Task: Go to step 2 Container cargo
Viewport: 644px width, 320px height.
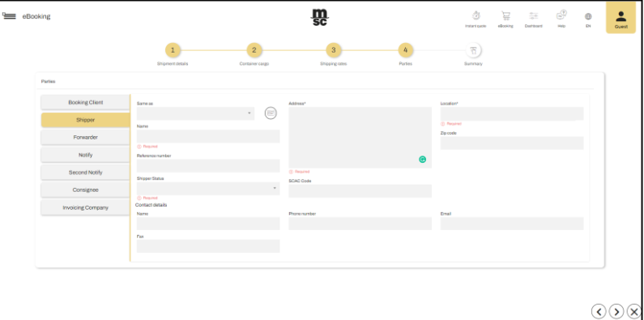Action: 254,50
